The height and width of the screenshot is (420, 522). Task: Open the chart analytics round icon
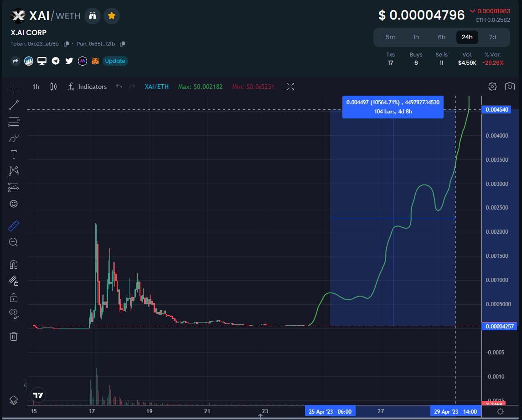[x=29, y=61]
